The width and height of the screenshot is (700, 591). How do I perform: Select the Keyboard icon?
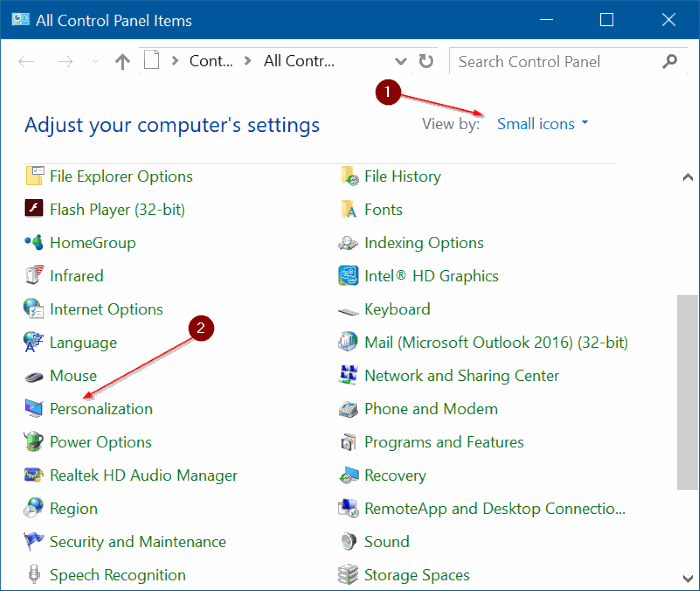(x=348, y=310)
